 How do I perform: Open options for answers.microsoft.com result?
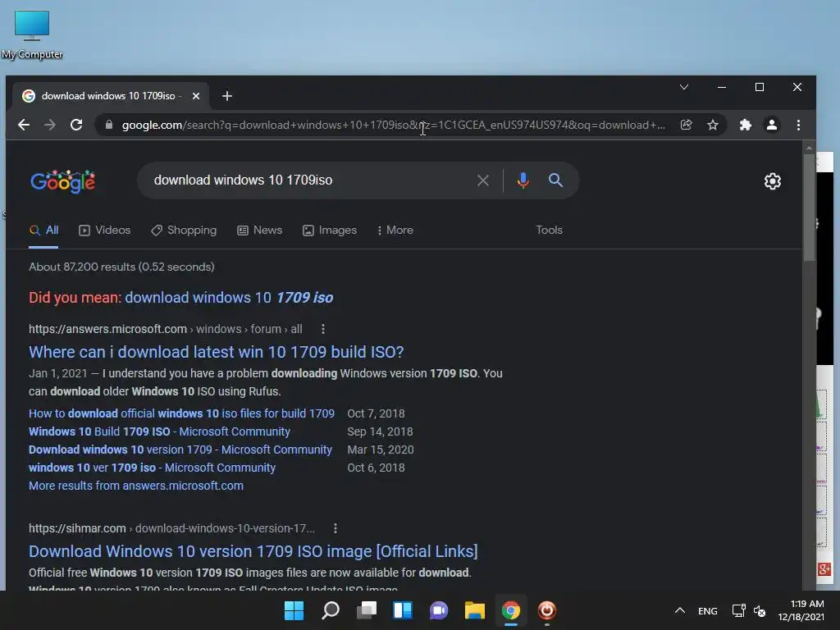coord(323,329)
